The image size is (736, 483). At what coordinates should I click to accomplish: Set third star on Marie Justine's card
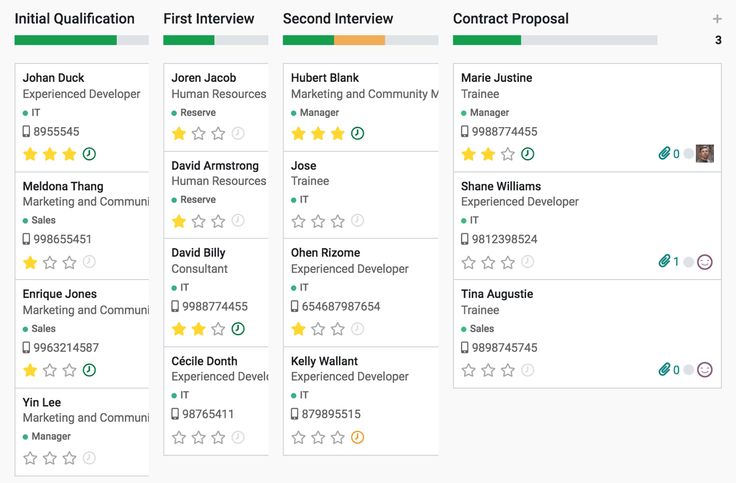(508, 154)
